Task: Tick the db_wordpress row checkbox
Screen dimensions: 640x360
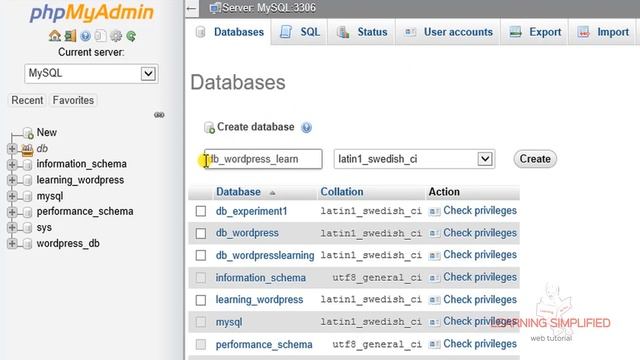Action: tap(201, 233)
